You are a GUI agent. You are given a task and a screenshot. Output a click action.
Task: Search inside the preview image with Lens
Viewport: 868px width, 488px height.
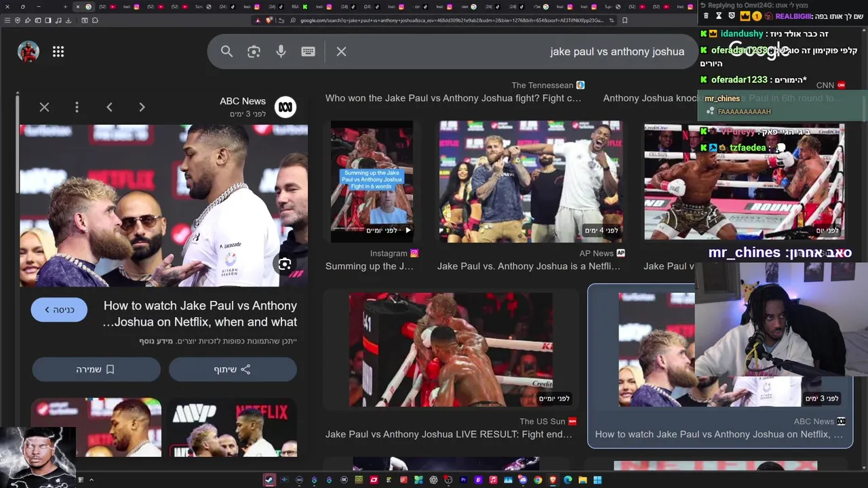(285, 264)
